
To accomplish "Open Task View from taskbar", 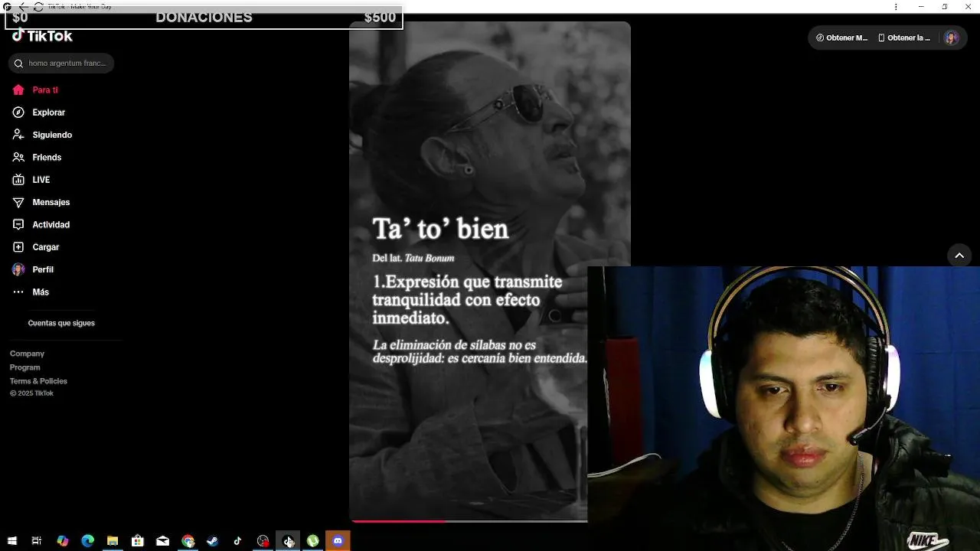I will (x=36, y=541).
